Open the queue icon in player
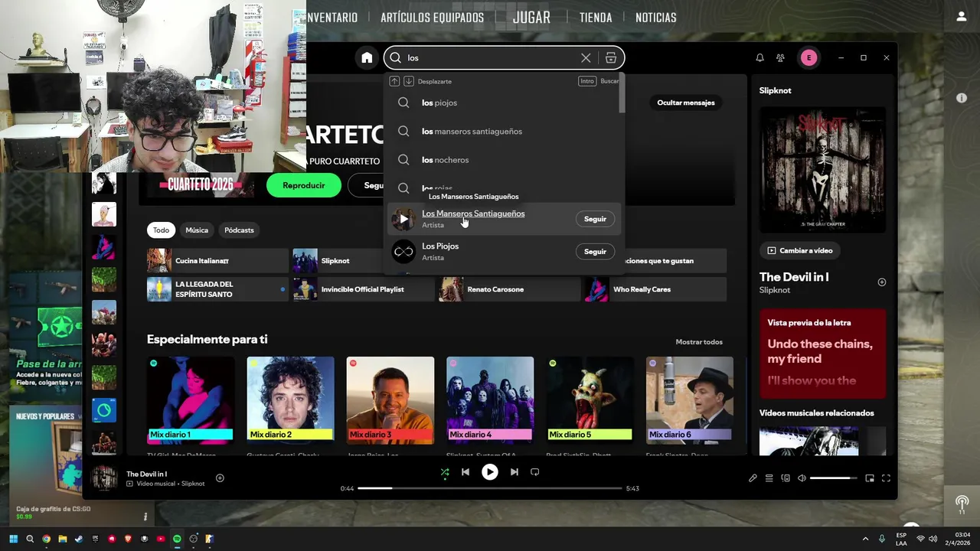This screenshot has height=551, width=980. click(769, 478)
